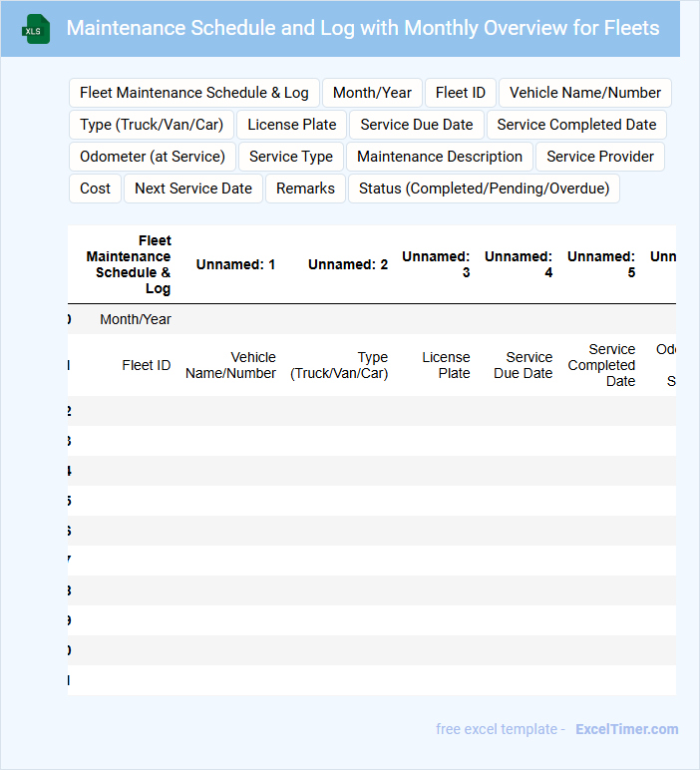Image resolution: width=700 pixels, height=770 pixels.
Task: Click the Fleet Maintenance Schedule & Log column header
Action: coord(128,264)
